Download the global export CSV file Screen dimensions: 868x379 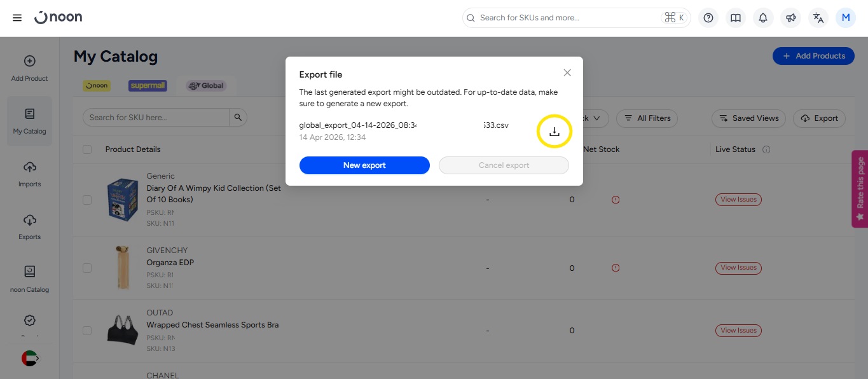[x=554, y=132]
